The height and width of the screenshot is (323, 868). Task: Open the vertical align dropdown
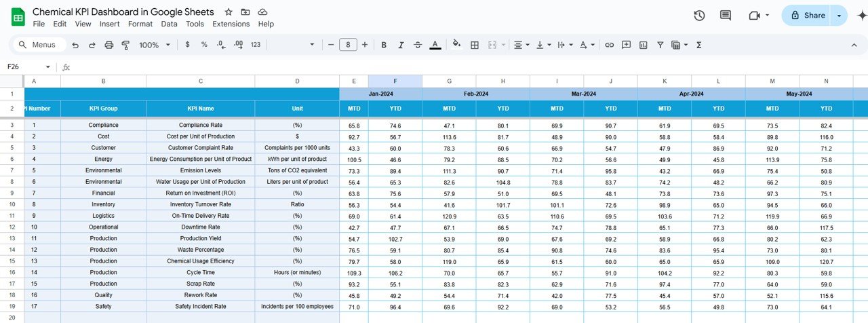pos(543,45)
